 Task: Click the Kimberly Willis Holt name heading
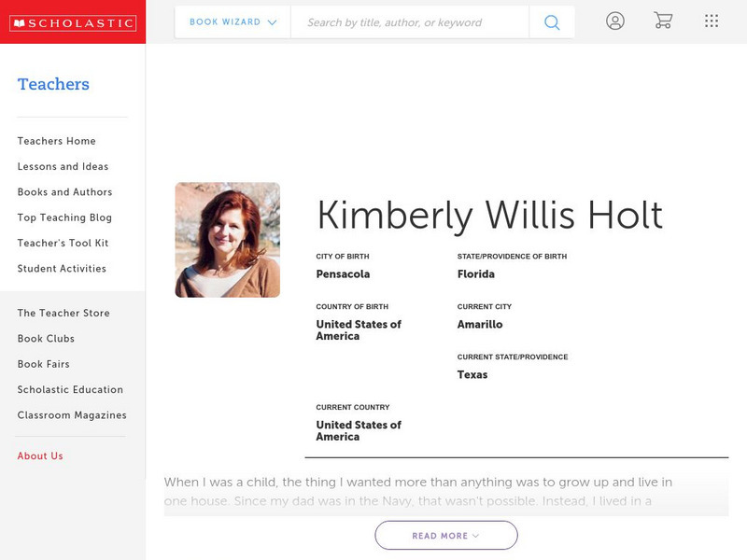coord(489,216)
